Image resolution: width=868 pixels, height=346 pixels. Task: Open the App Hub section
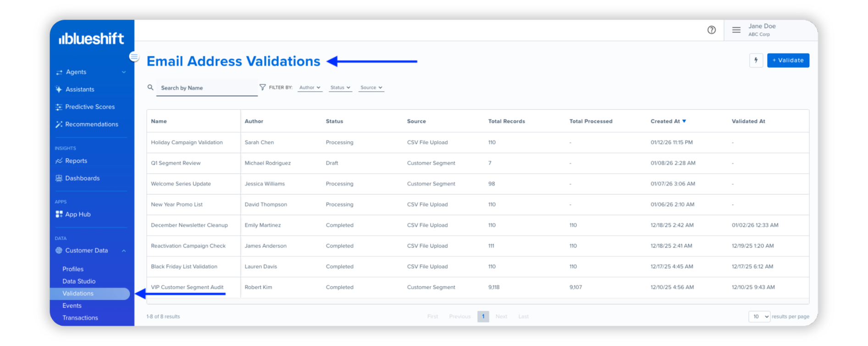(x=77, y=214)
